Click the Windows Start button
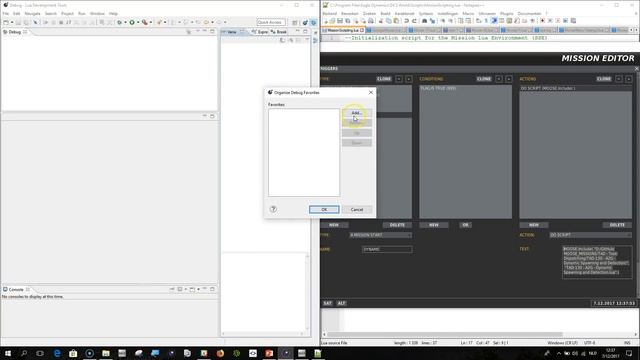Image resolution: width=640 pixels, height=360 pixels. (8, 353)
